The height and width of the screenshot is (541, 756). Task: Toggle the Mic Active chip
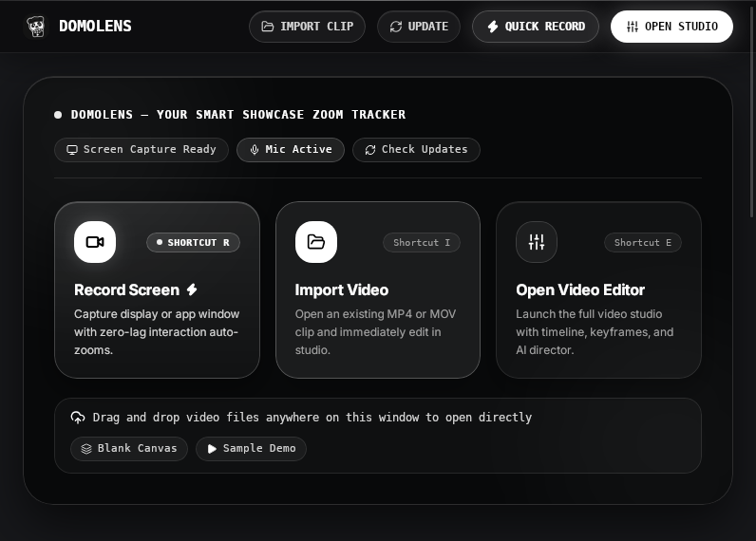click(x=291, y=149)
